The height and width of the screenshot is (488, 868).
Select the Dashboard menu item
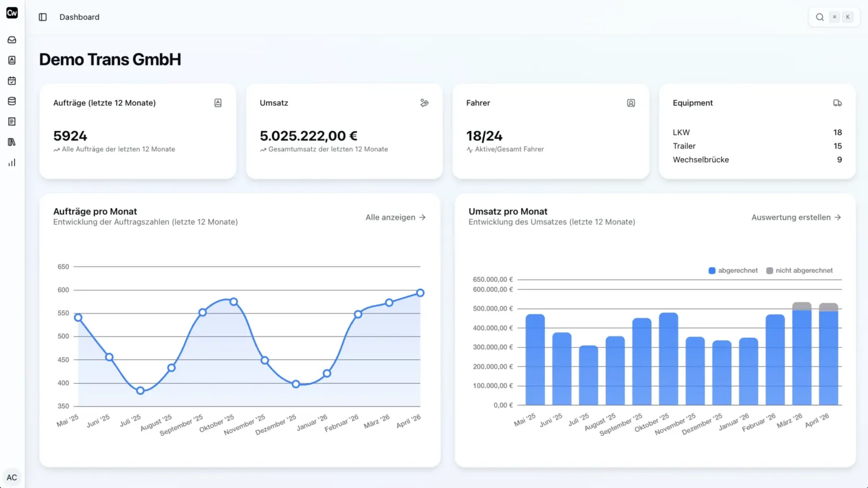(79, 17)
